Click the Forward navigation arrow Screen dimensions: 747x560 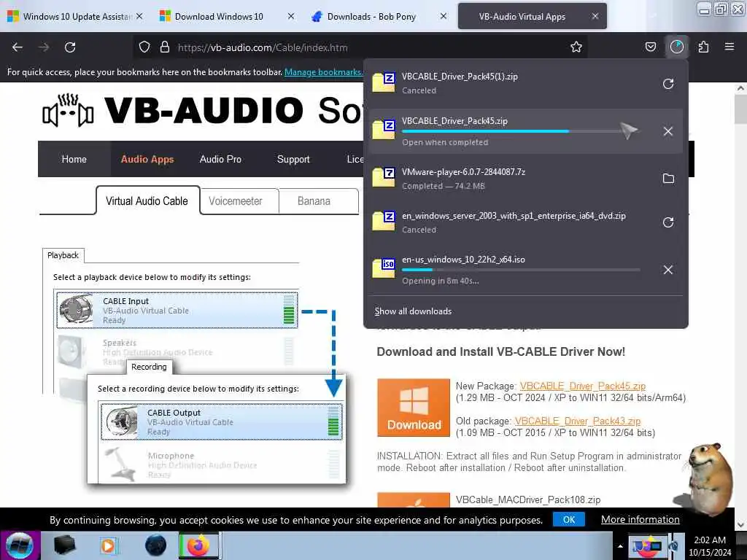44,47
